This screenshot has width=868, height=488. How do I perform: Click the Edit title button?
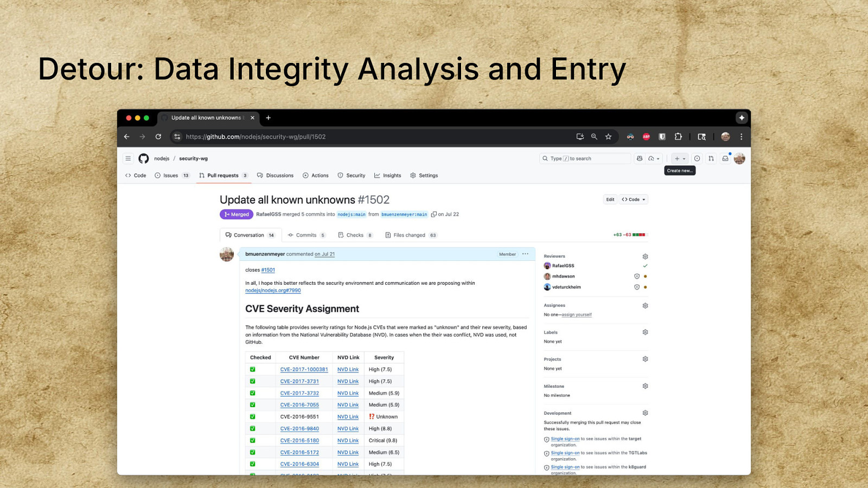pyautogui.click(x=610, y=200)
